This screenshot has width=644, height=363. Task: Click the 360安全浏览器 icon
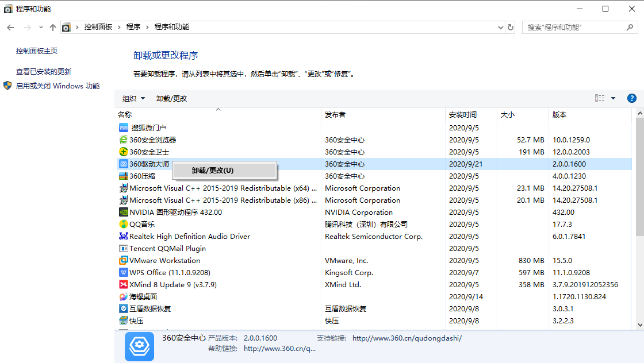[x=123, y=140]
